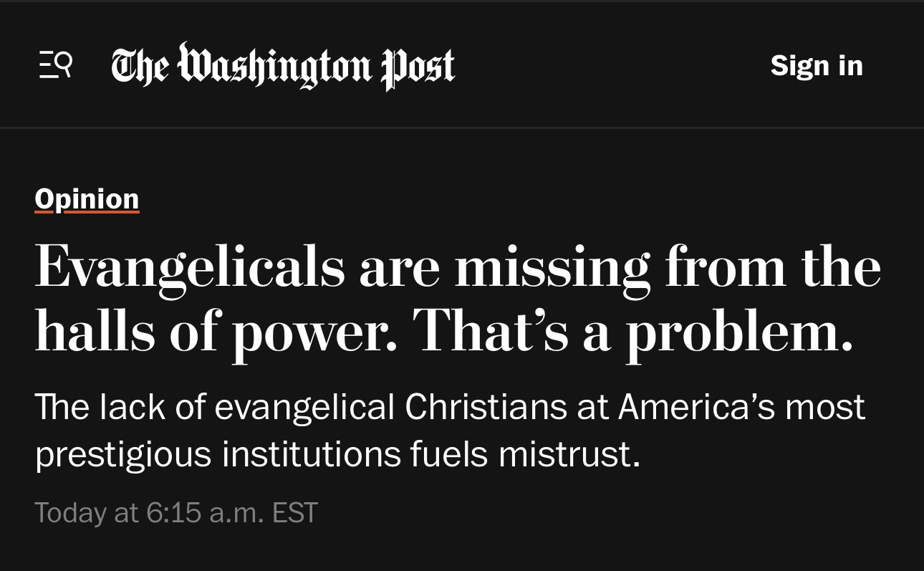
Task: Click The Washington Post logo
Action: click(282, 67)
